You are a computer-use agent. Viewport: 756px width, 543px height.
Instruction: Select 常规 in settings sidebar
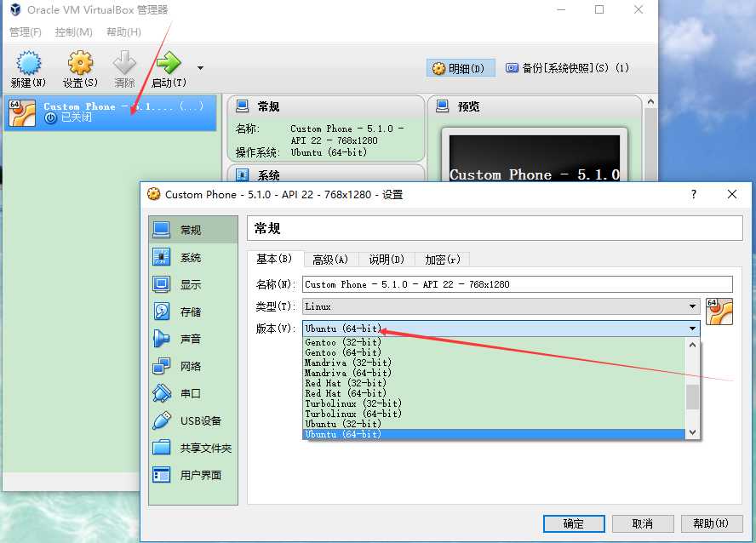(x=193, y=230)
